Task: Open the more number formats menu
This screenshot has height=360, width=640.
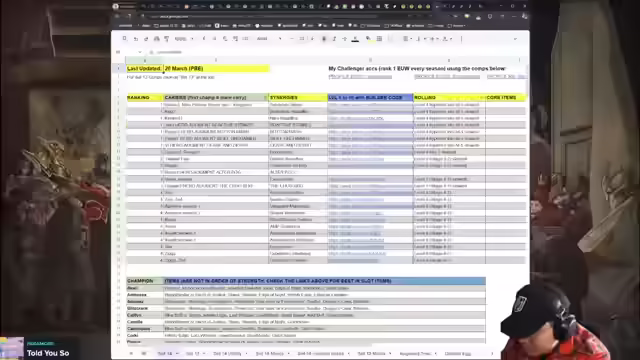Action: 245,39
